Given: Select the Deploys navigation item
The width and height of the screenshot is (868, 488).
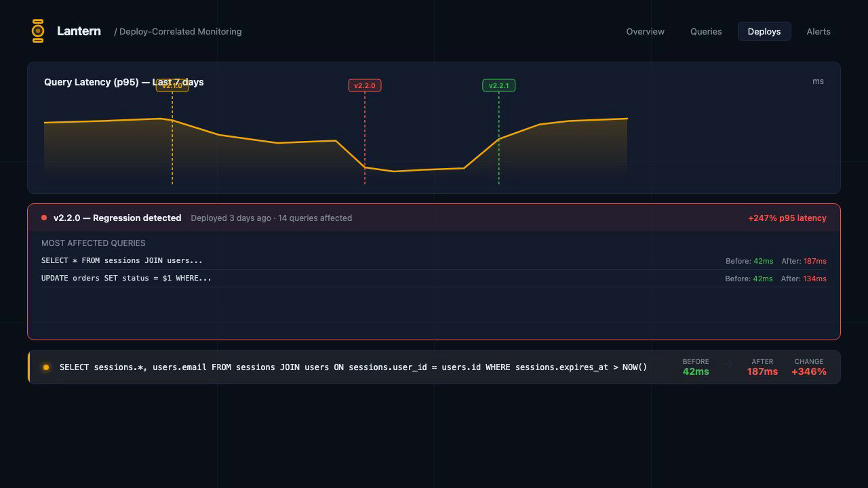Looking at the screenshot, I should [x=764, y=31].
